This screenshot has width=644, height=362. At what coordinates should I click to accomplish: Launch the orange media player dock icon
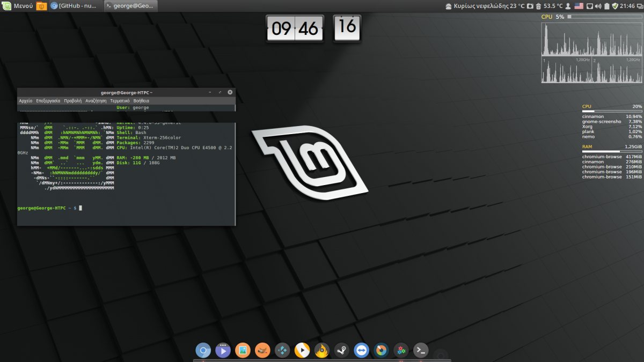click(x=302, y=351)
